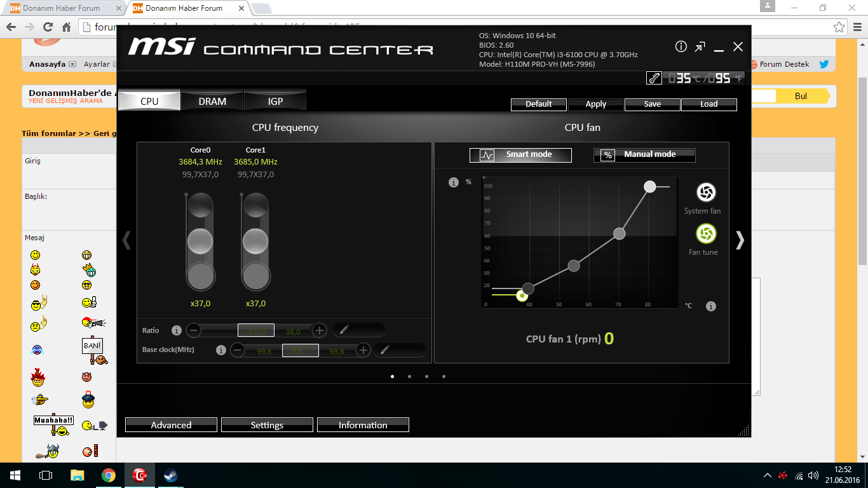The image size is (868, 488).
Task: Select the fan curve point near 35%
Action: (574, 266)
